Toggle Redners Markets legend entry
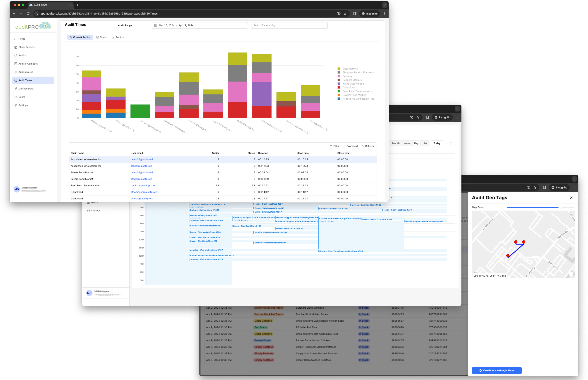 pyautogui.click(x=350, y=80)
